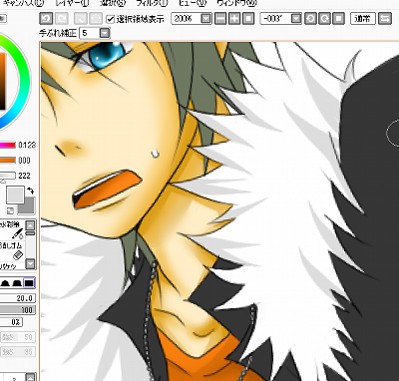The image size is (399, 381).
Task: Open the Filter menu
Action: [152, 3]
